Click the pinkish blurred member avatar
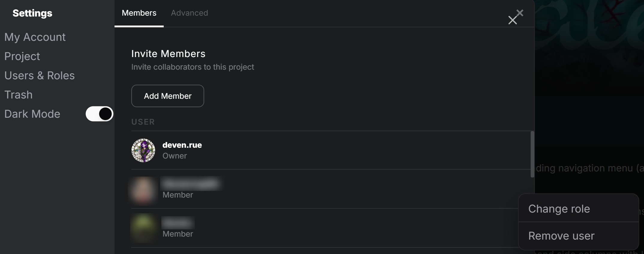Image resolution: width=644 pixels, height=254 pixels. 143,189
